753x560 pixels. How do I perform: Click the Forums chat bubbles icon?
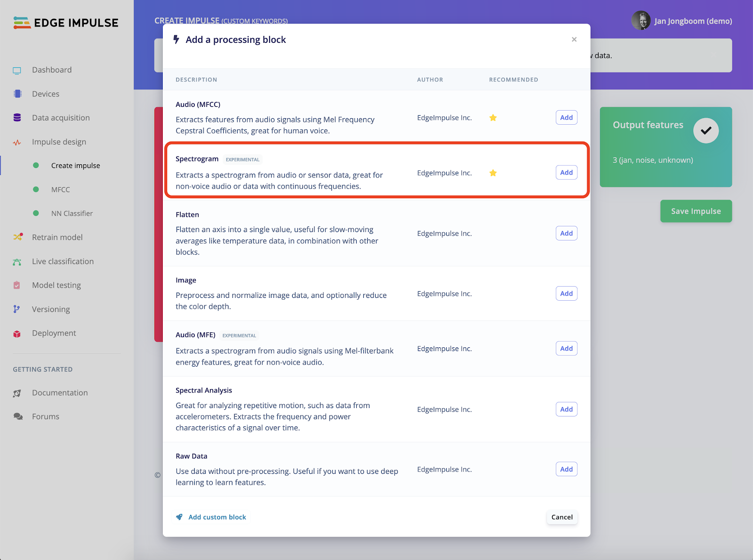point(18,416)
